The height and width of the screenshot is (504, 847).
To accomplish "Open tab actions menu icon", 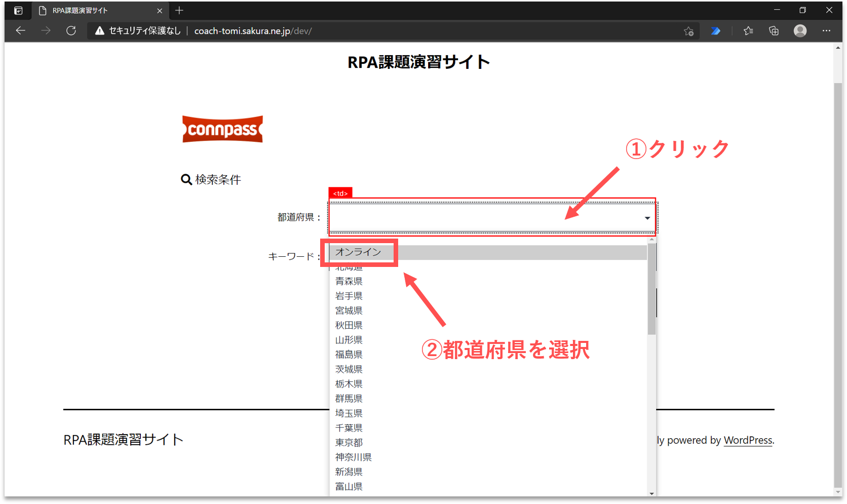I will coord(18,11).
